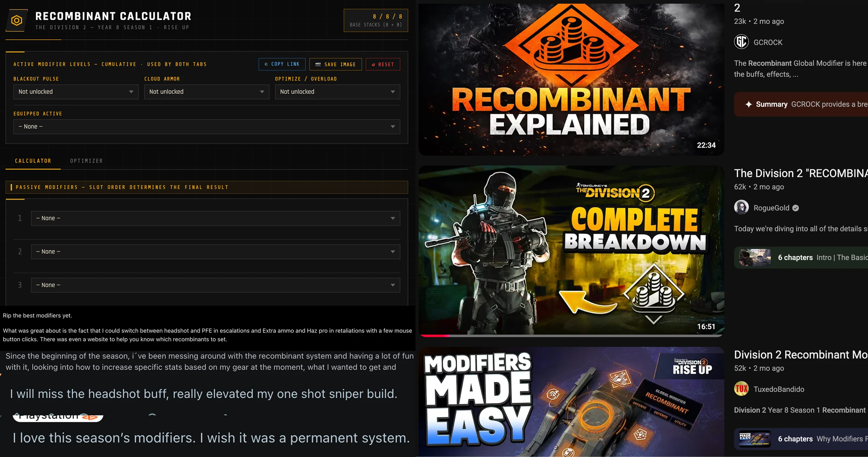868x457 pixels.
Task: Open GCROCK channel name link
Action: pos(768,42)
